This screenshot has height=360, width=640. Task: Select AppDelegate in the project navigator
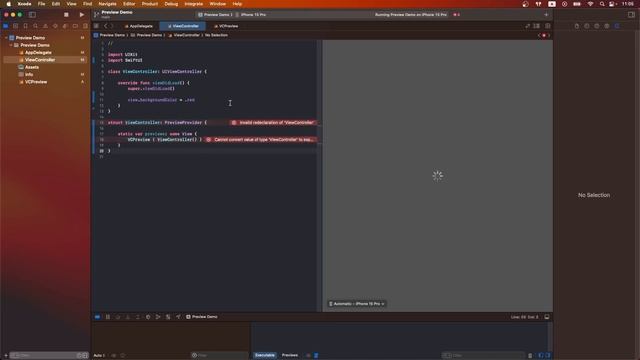click(x=38, y=52)
